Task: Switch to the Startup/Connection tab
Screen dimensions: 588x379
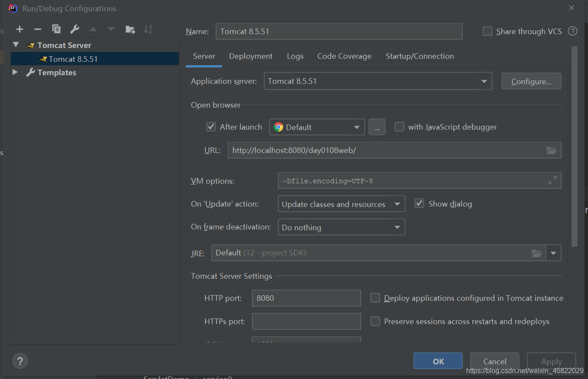Action: 420,56
